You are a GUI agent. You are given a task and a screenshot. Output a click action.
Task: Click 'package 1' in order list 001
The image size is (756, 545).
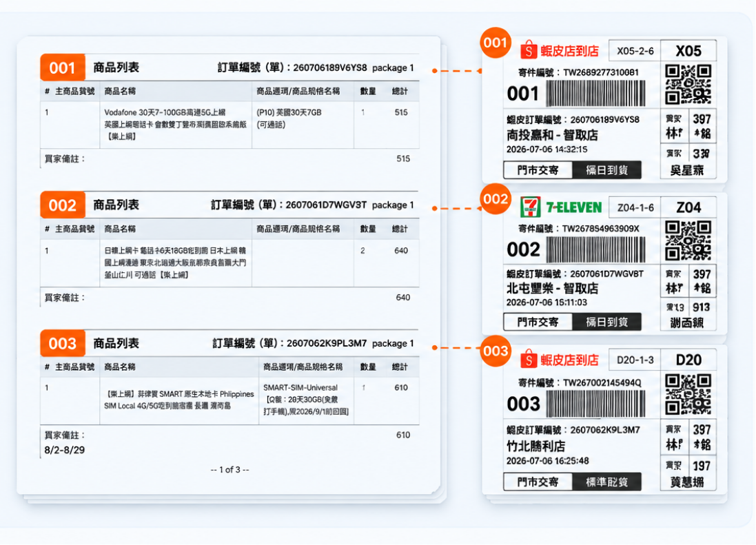click(393, 68)
